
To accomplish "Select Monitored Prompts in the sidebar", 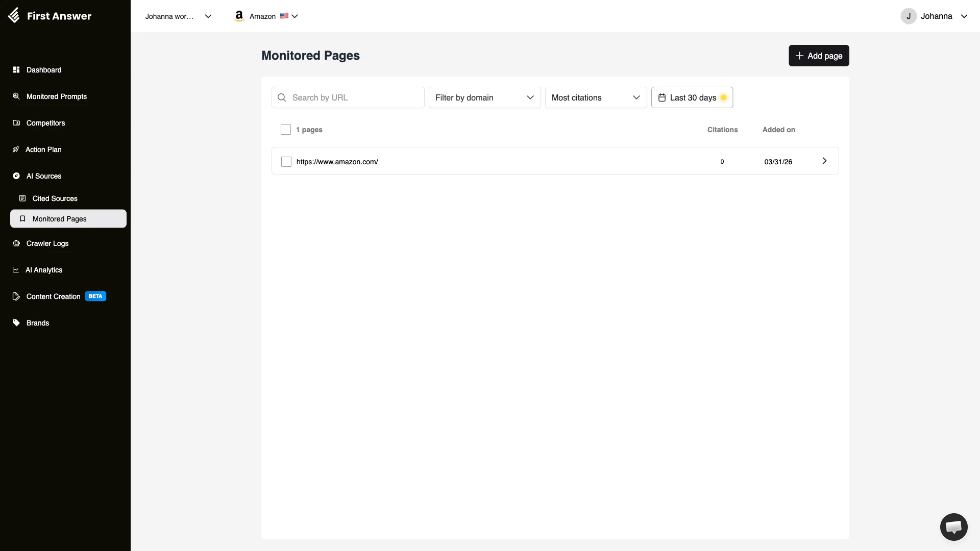I will click(56, 96).
